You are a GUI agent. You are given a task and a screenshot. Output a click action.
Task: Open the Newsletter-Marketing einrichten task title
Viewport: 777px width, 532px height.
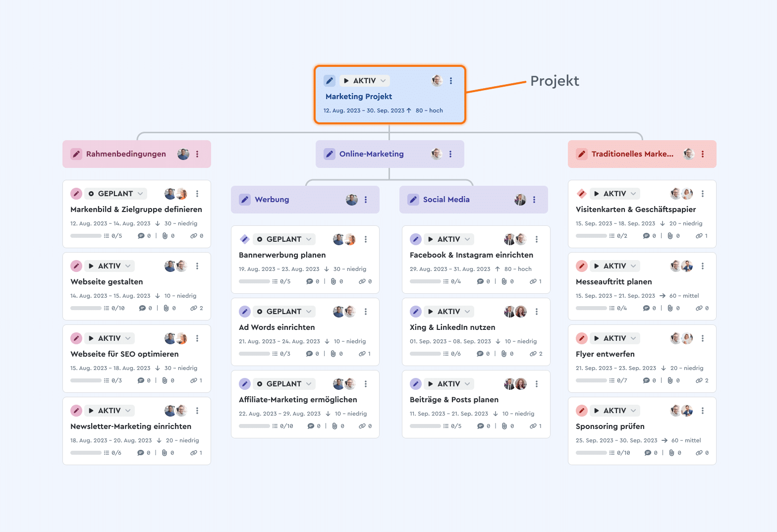tap(131, 426)
